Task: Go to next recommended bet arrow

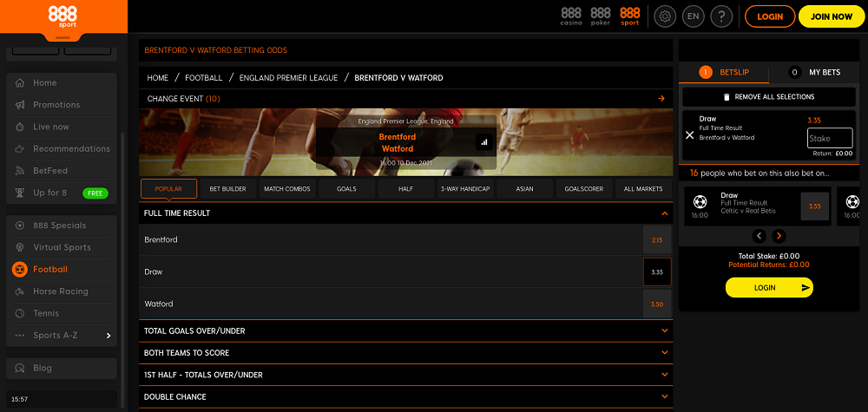Action: [x=779, y=236]
